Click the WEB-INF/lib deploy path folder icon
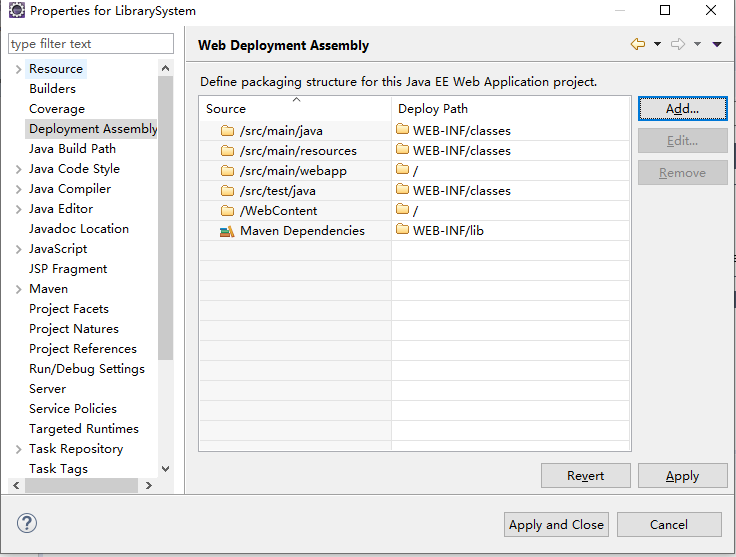 click(x=402, y=231)
